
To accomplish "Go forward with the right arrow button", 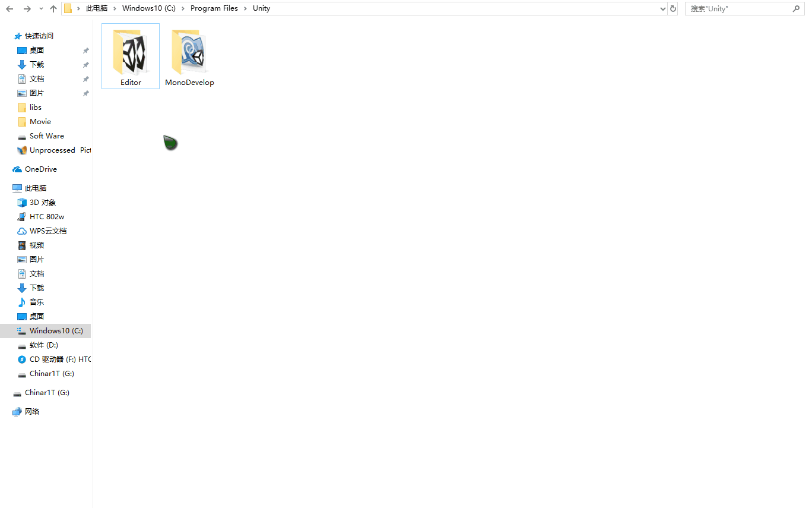I will point(27,9).
